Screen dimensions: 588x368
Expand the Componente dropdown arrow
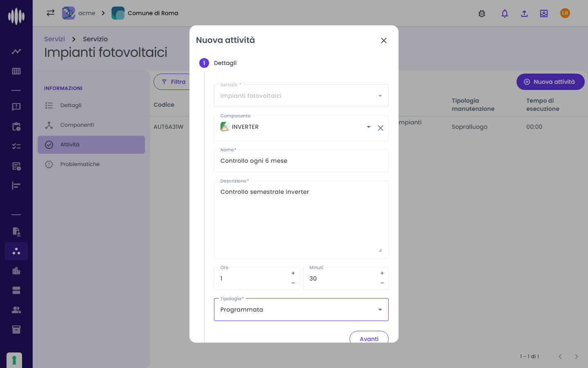pos(369,127)
